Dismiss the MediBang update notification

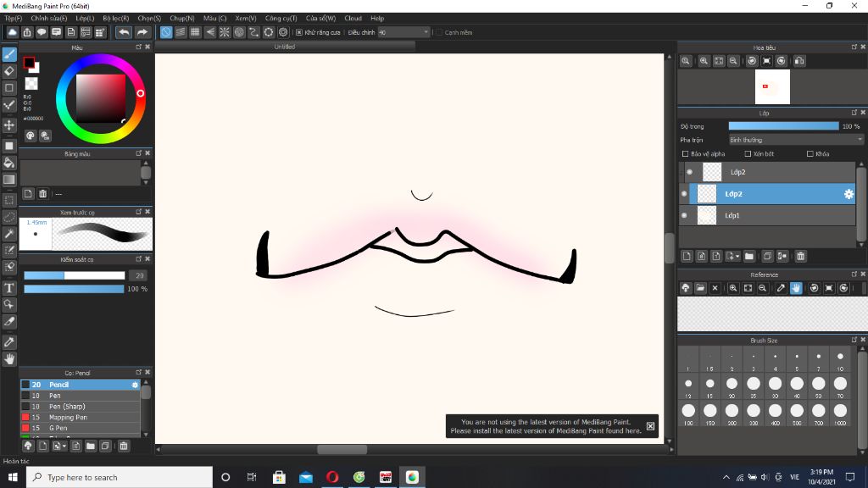click(650, 426)
